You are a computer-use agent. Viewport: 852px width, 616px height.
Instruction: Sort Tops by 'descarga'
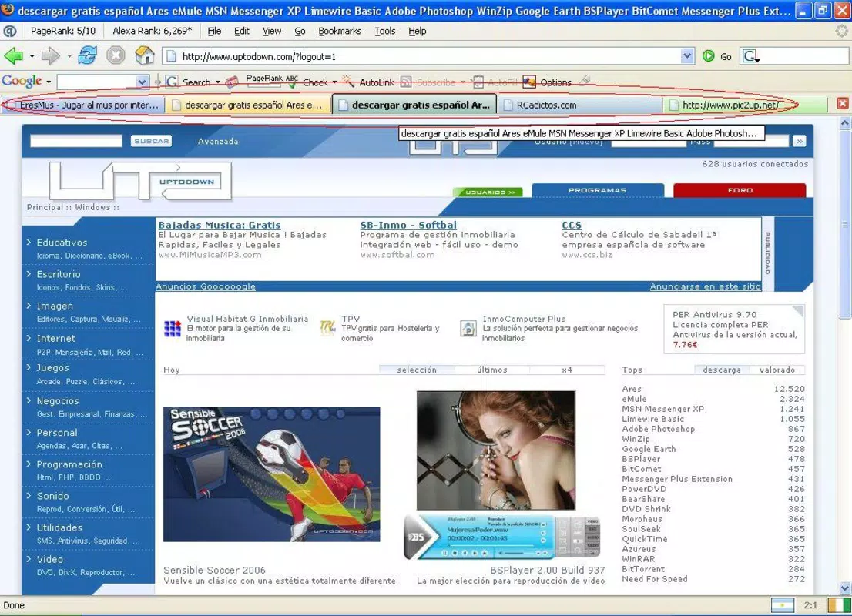[722, 370]
